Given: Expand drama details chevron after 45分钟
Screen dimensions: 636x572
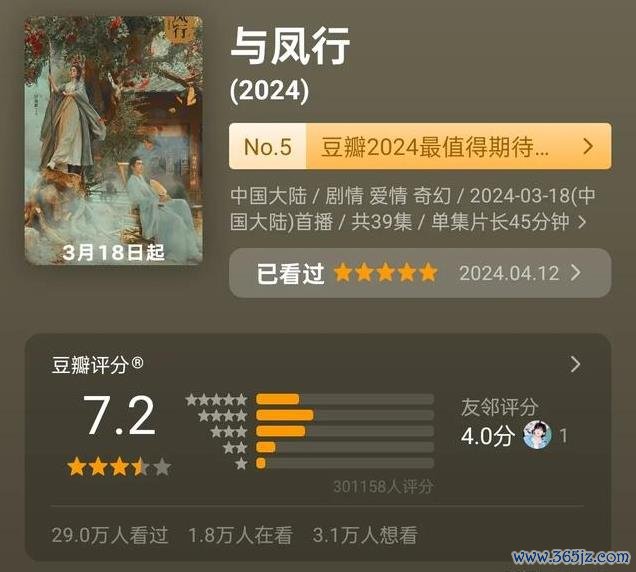Looking at the screenshot, I should pyautogui.click(x=582, y=222).
